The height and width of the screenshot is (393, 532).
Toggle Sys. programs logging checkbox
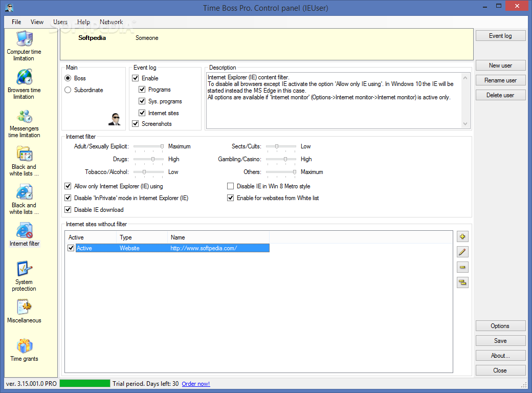click(x=142, y=101)
